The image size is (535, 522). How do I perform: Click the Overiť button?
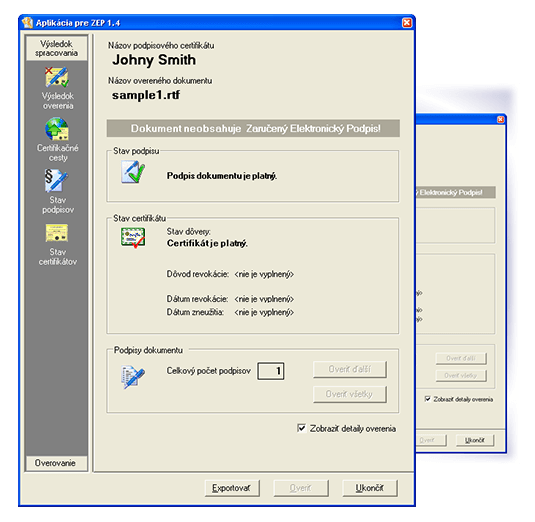tap(301, 488)
